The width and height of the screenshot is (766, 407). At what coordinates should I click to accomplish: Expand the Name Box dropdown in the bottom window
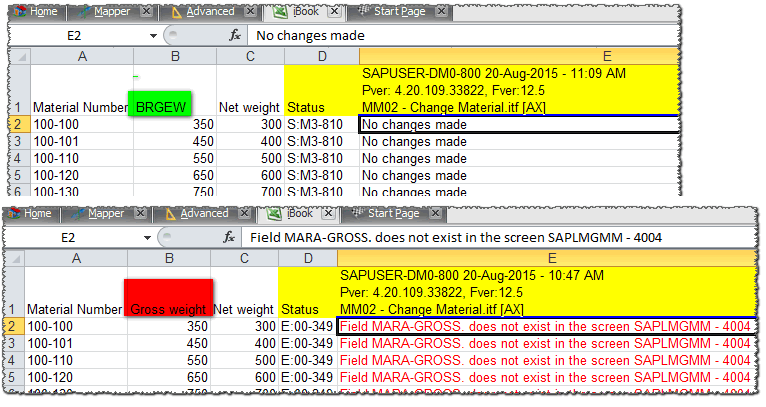[x=147, y=237]
